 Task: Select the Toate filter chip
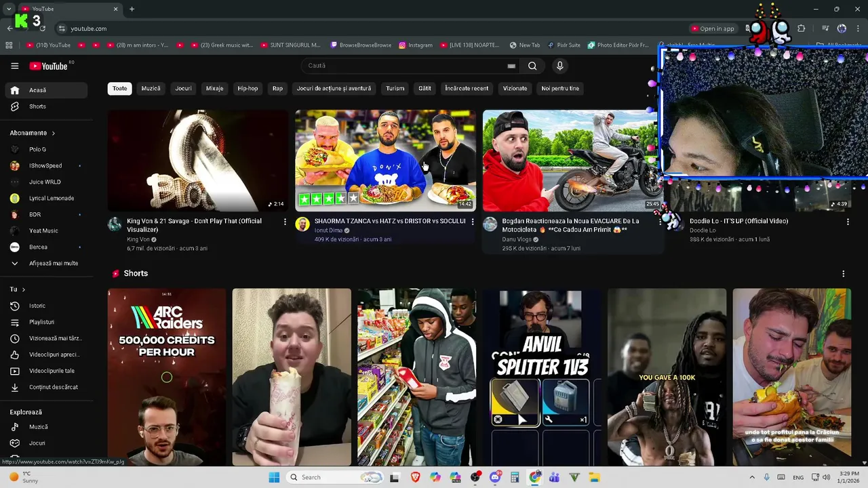pyautogui.click(x=119, y=88)
